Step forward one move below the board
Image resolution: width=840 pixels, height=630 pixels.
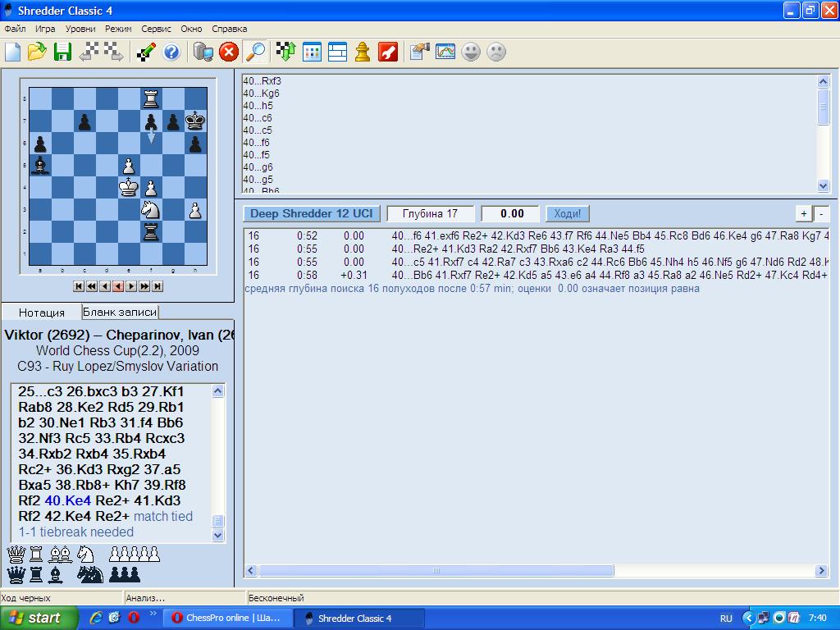click(131, 286)
